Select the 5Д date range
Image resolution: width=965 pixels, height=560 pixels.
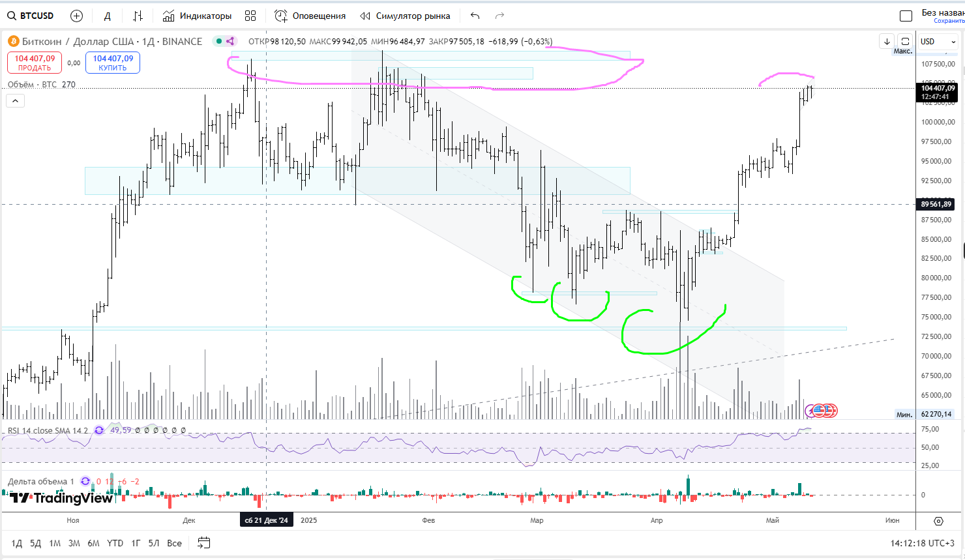36,543
